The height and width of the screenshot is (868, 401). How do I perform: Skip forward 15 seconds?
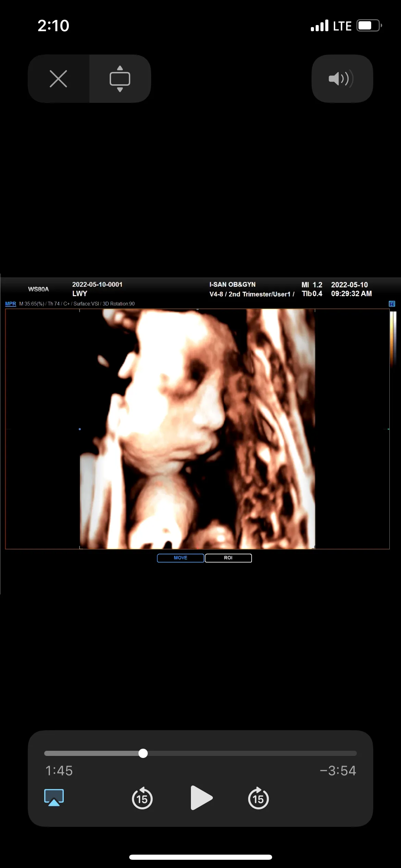[258, 798]
